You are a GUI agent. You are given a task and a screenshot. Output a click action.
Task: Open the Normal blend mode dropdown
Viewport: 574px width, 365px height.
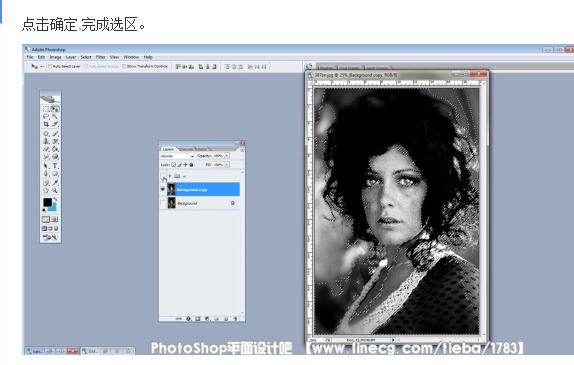pos(178,156)
